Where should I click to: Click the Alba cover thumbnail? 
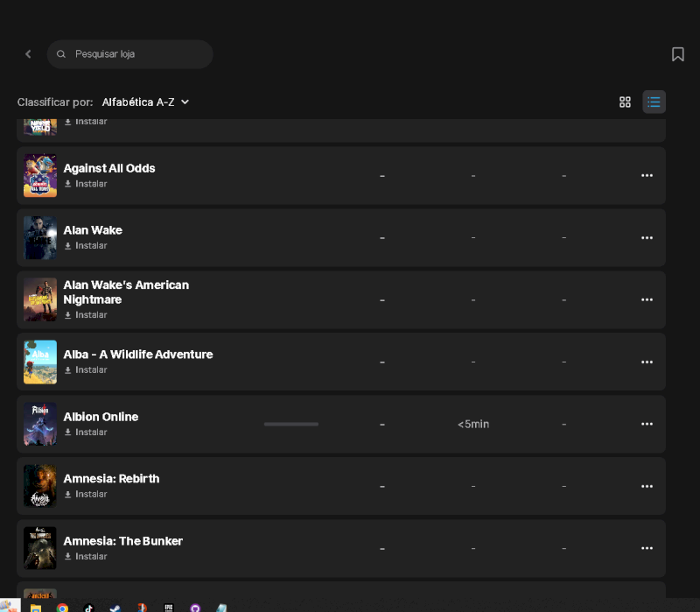(x=40, y=362)
